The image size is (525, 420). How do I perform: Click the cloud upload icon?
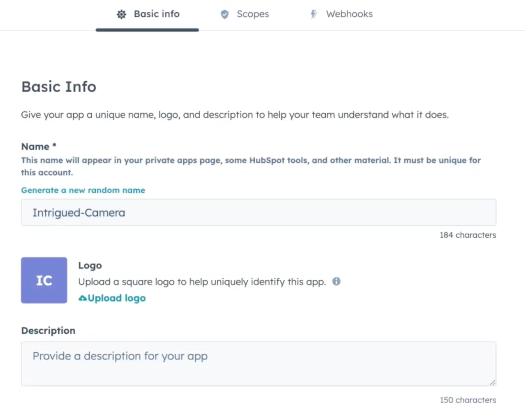[82, 298]
